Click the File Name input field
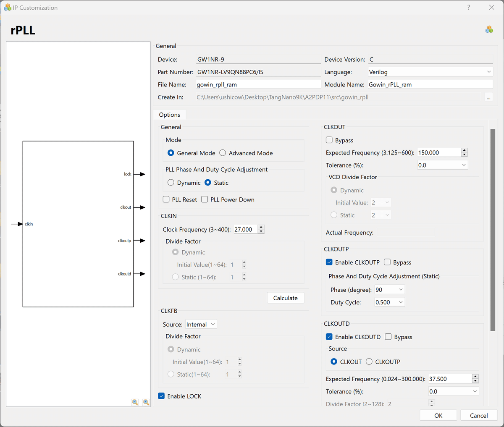Viewport: 504px width, 427px height. [258, 85]
